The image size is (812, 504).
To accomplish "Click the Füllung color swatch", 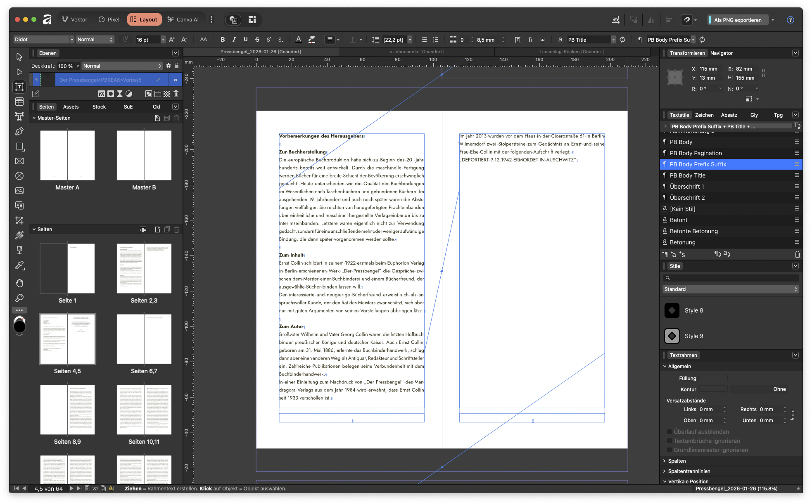I will point(713,379).
